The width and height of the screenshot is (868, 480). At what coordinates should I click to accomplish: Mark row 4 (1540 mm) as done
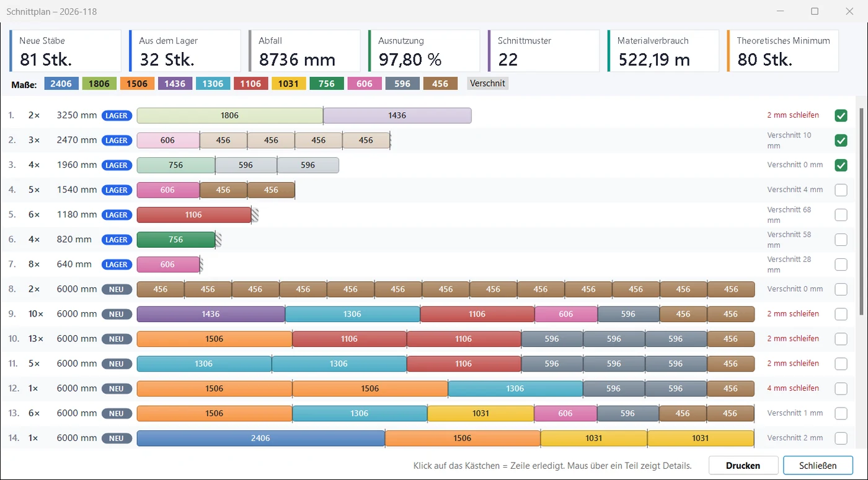pos(841,190)
